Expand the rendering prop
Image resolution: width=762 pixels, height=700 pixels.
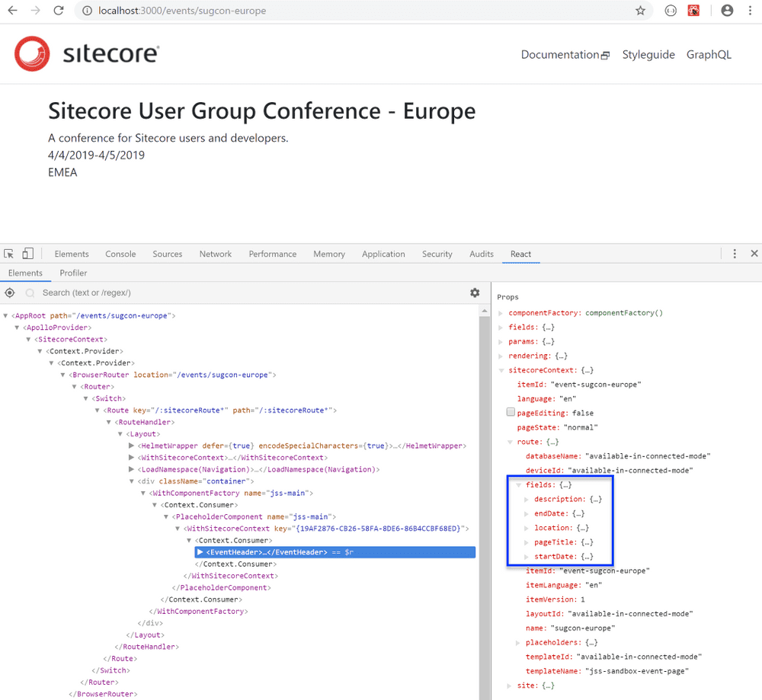click(x=501, y=356)
